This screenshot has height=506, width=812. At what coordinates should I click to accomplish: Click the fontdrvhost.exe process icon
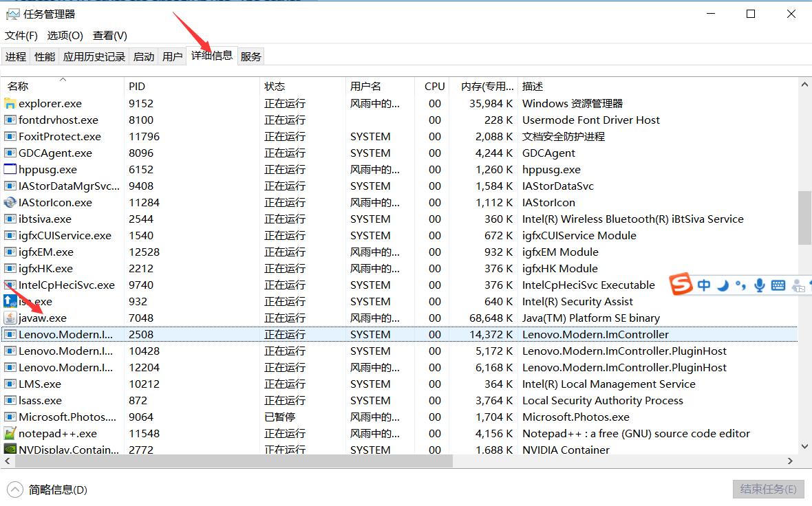(x=10, y=120)
